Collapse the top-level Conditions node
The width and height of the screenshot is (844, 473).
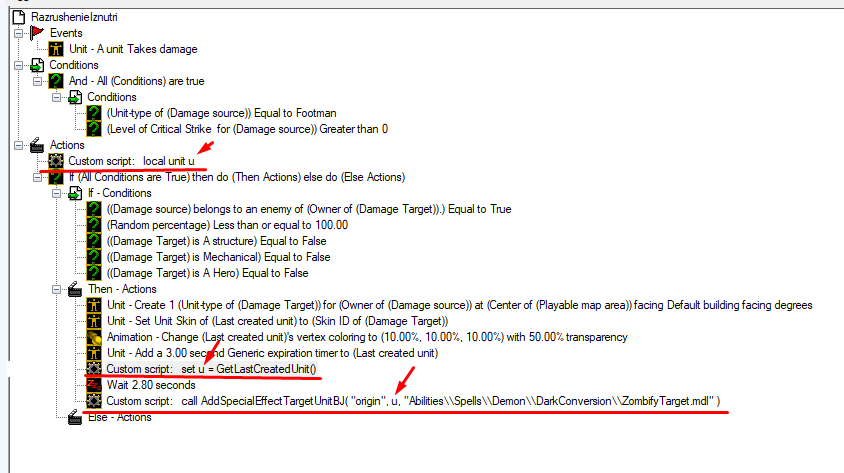[x=18, y=66]
